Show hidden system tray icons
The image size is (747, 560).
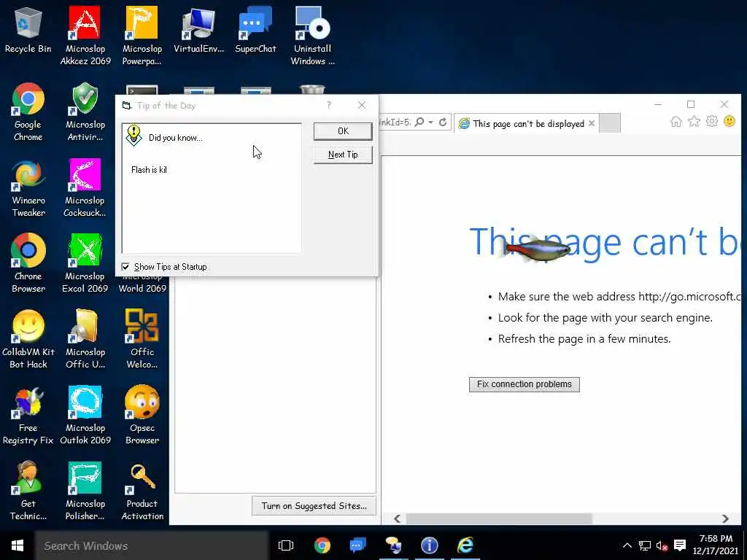(627, 545)
